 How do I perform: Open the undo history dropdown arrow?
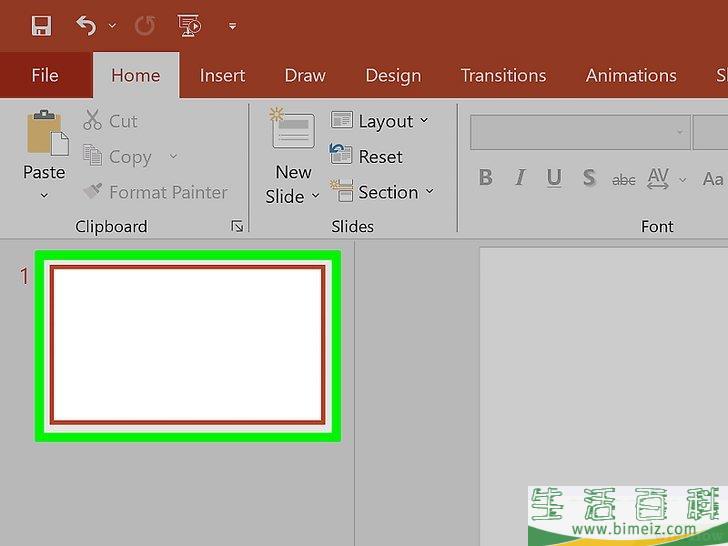[112, 26]
